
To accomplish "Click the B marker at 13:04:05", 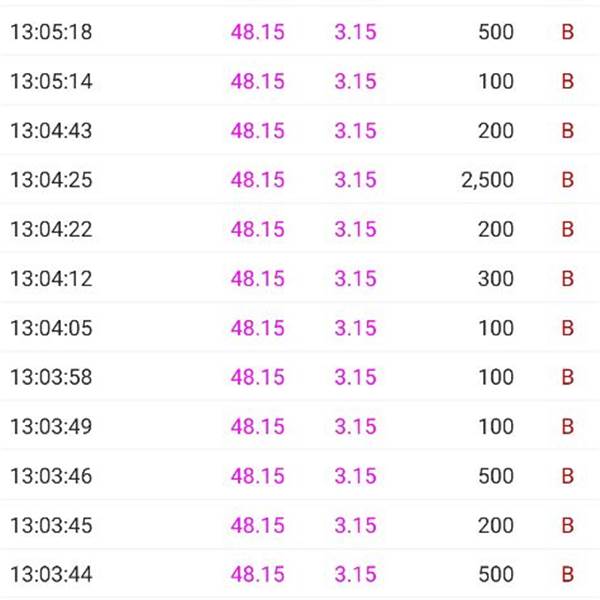I will point(568,328).
